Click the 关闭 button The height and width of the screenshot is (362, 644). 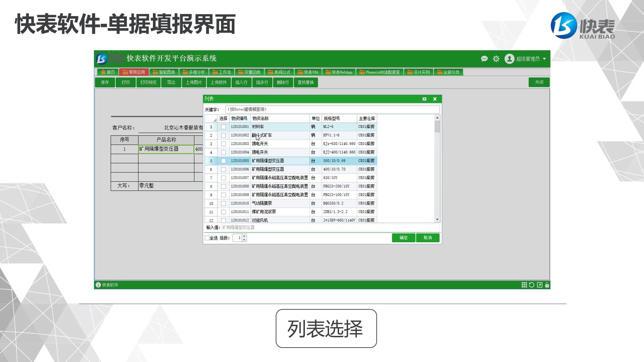[539, 82]
